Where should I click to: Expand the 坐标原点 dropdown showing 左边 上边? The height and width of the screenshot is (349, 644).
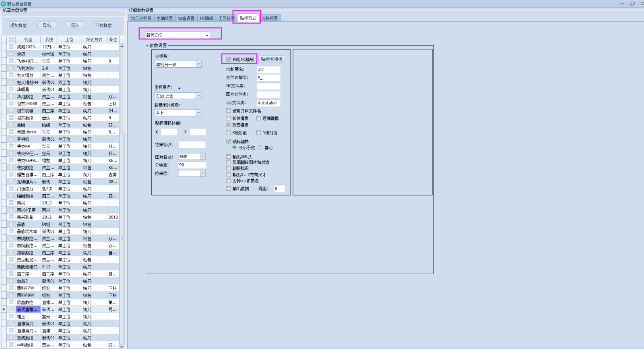[x=198, y=96]
